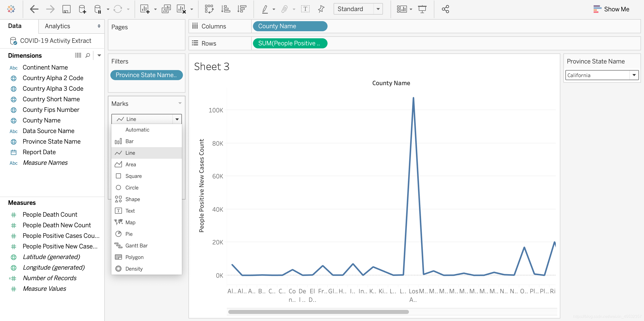The width and height of the screenshot is (644, 321).
Task: Click the Swap Rows and Columns icon
Action: [x=209, y=9]
